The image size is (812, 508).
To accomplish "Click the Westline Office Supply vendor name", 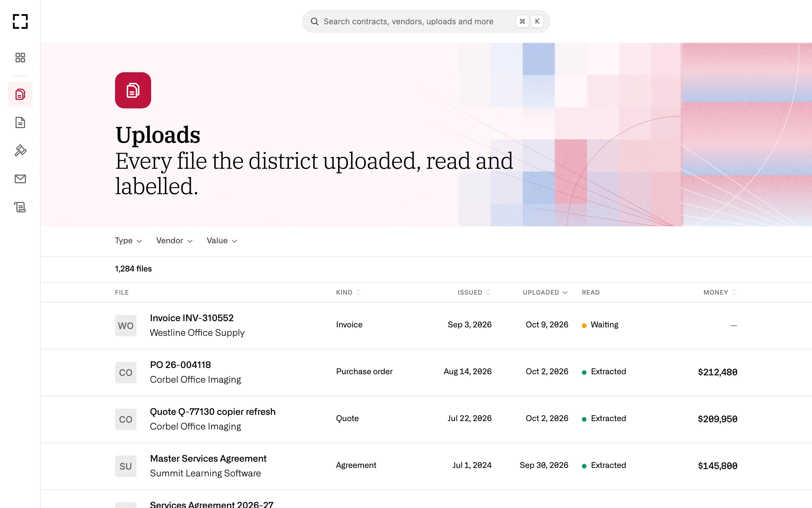I will click(197, 333).
